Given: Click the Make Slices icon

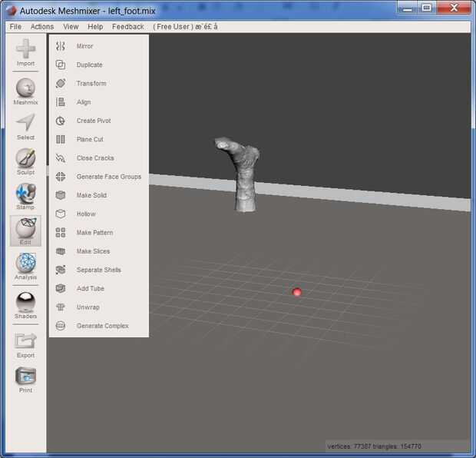Looking at the screenshot, I should tap(61, 251).
